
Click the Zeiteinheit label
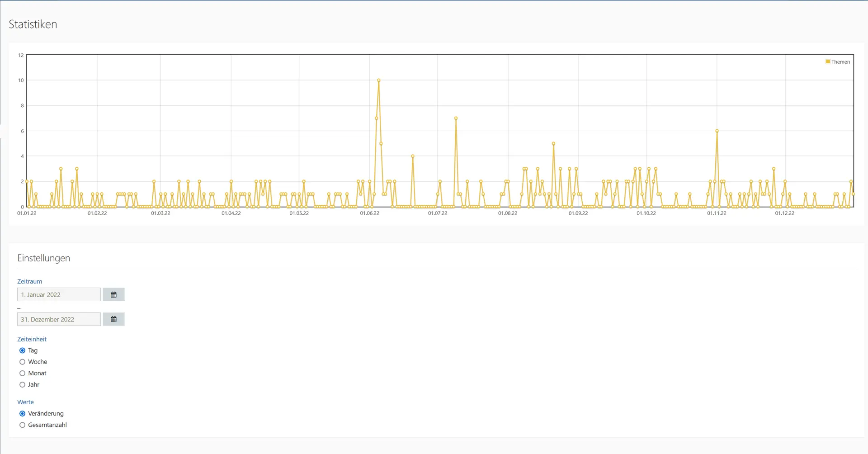[x=32, y=339]
